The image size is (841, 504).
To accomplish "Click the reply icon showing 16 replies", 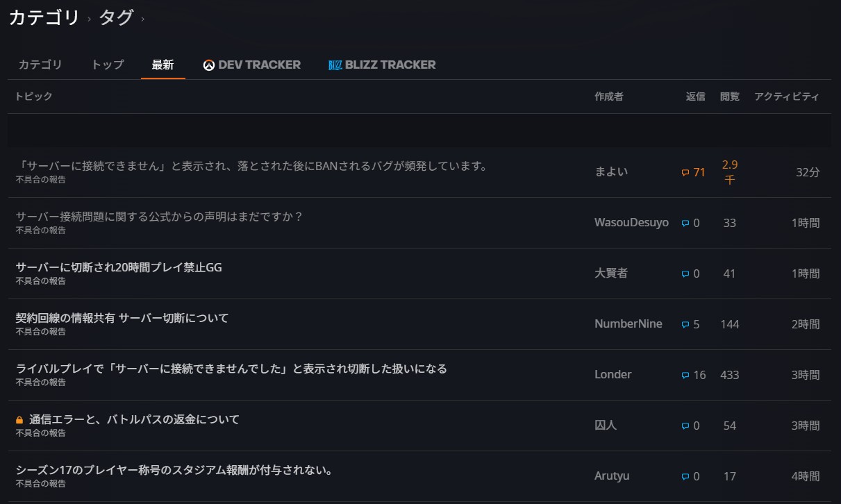I will pos(685,376).
